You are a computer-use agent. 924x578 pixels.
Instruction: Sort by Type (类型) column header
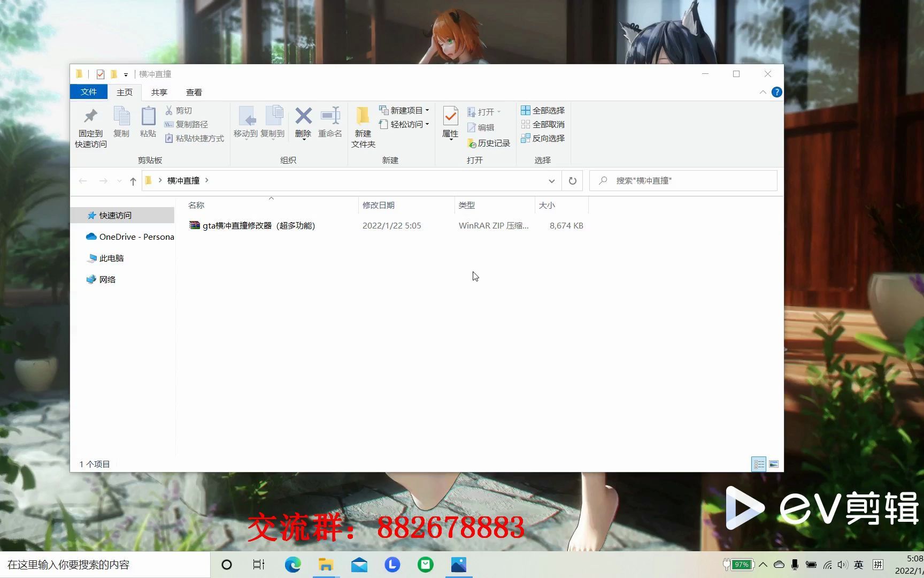coord(495,205)
